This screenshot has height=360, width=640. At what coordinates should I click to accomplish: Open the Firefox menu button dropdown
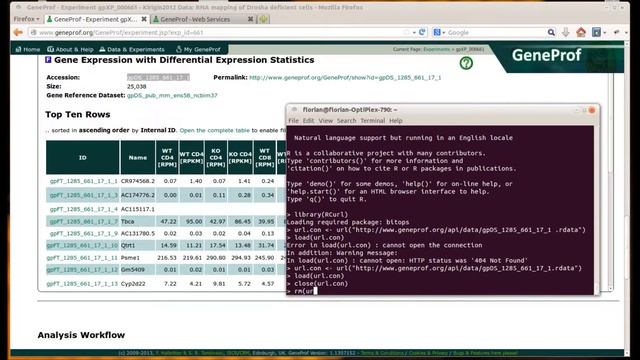(x=26, y=19)
